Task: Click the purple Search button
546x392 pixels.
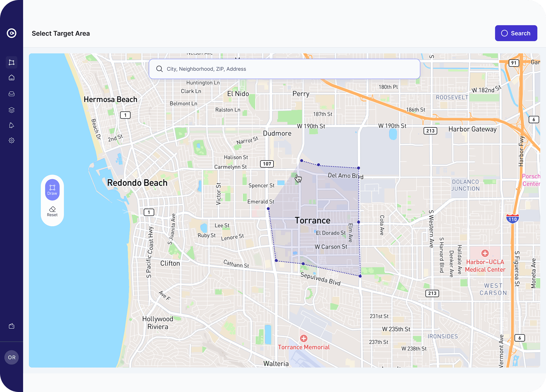Action: pos(516,33)
